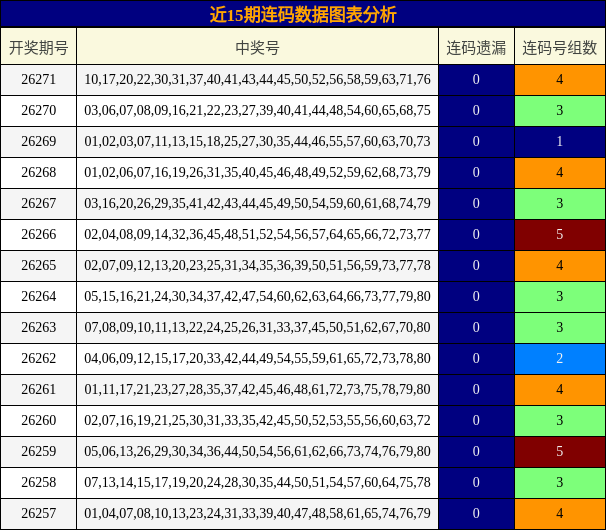Click period number 26257
606x530 pixels.
click(x=38, y=513)
